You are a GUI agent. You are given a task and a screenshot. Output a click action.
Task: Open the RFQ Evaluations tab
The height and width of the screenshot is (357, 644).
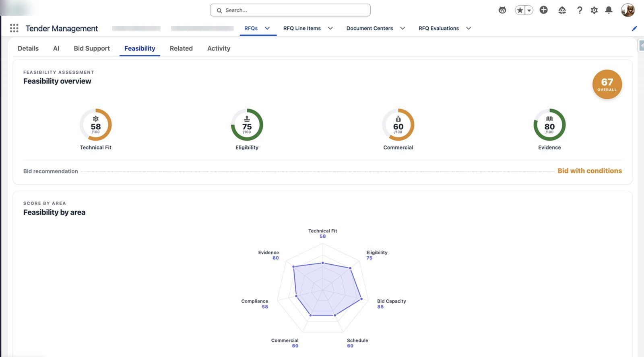tap(439, 28)
